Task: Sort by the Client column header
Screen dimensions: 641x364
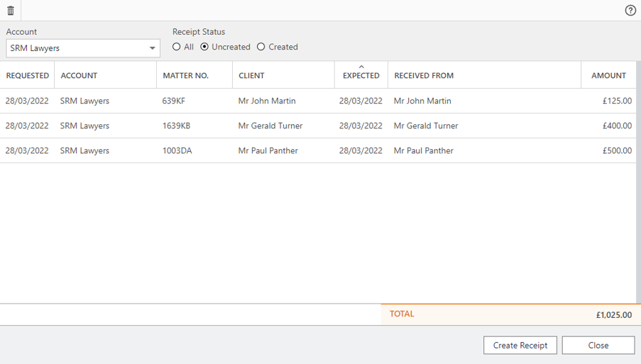Action: pyautogui.click(x=251, y=75)
